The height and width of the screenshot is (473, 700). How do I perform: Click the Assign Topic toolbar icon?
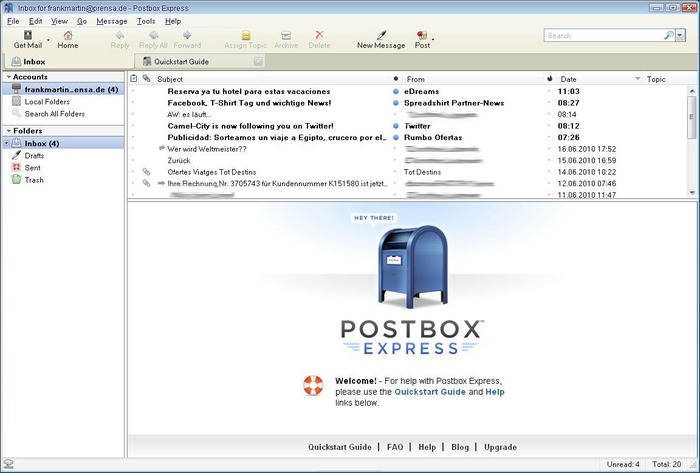pyautogui.click(x=246, y=39)
